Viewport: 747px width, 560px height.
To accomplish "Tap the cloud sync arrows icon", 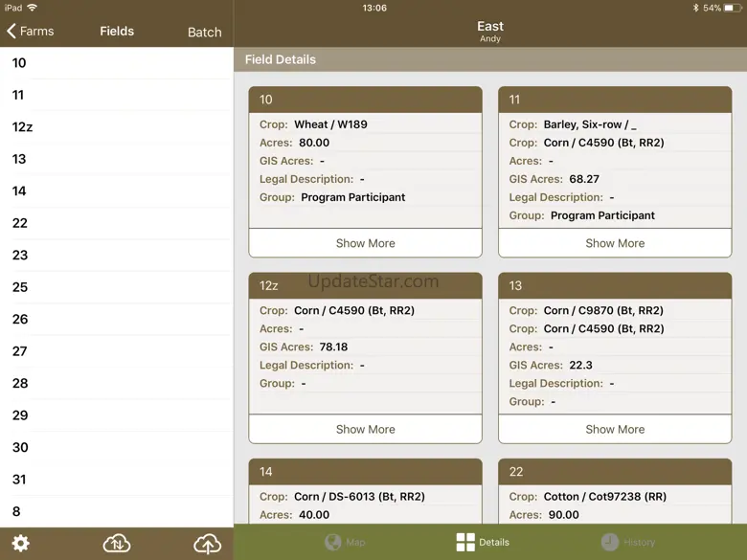I will point(117,544).
